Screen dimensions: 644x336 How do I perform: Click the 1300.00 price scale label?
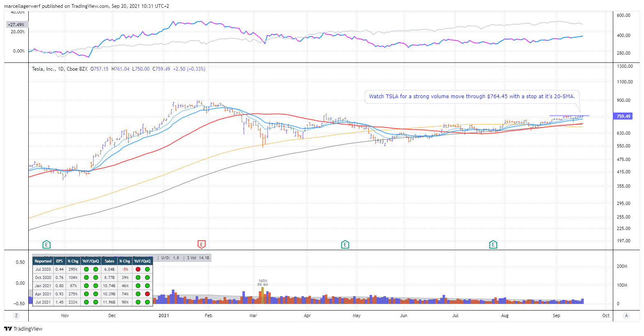[625, 66]
